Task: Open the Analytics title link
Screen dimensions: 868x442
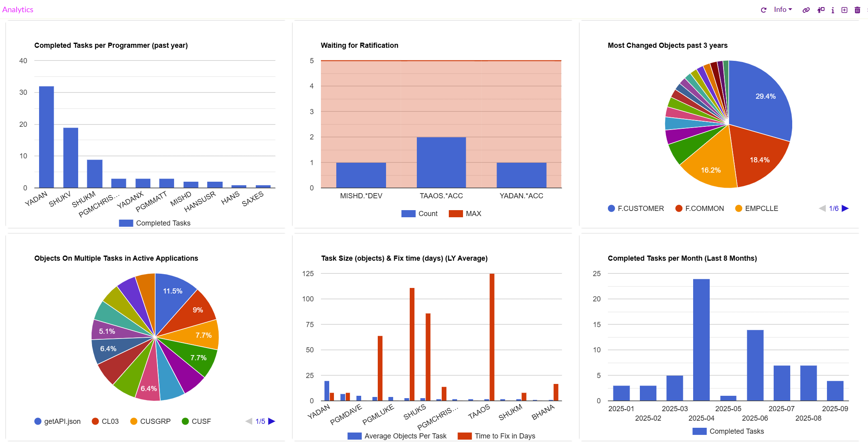Action: [18, 9]
